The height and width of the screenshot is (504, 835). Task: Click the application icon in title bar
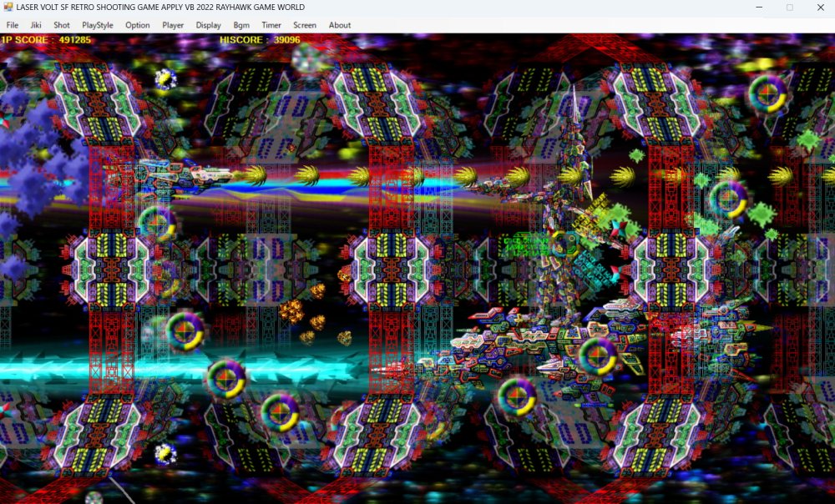[8, 8]
